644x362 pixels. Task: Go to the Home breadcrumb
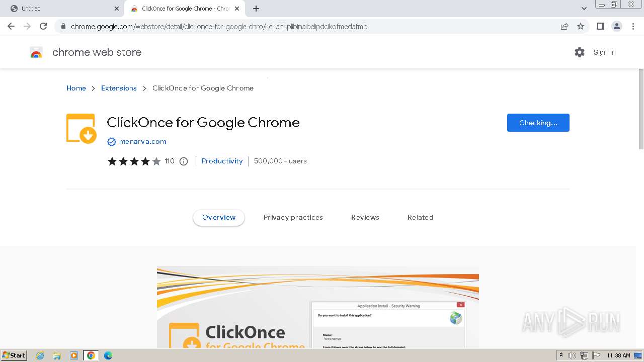(x=76, y=88)
